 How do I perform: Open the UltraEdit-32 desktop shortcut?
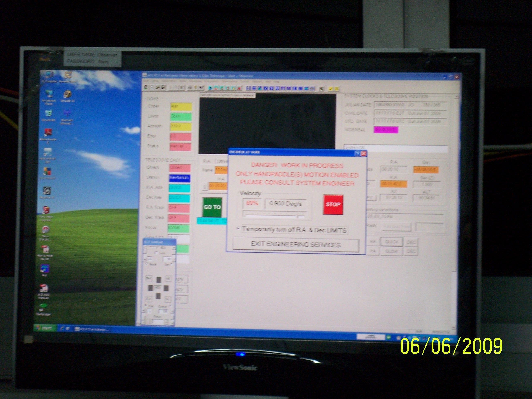[x=67, y=94]
